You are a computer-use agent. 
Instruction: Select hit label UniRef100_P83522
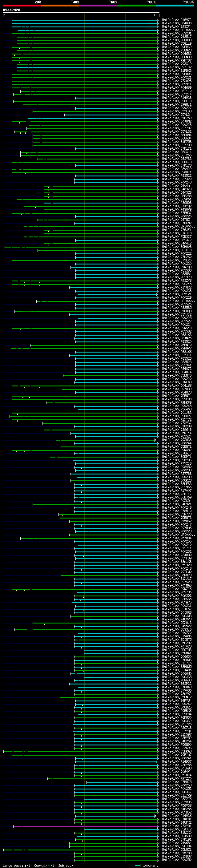tap(176, 176)
